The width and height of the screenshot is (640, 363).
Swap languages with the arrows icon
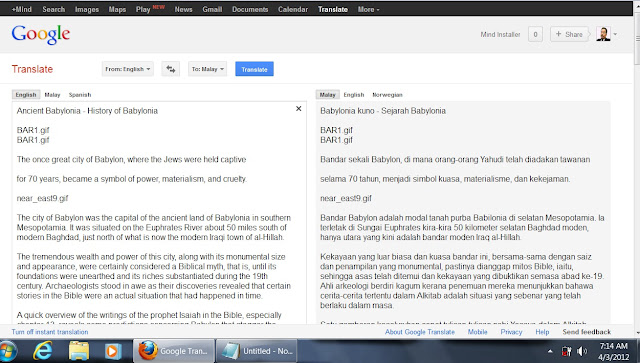[x=171, y=69]
